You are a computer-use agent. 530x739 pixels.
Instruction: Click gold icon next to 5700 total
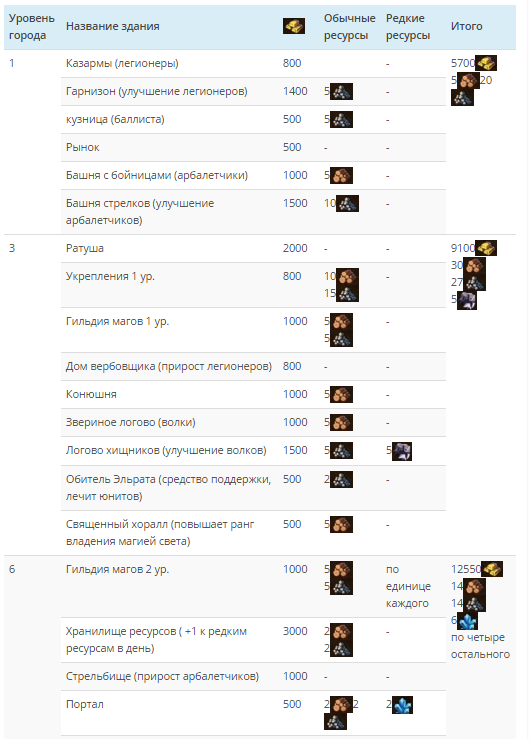(486, 63)
